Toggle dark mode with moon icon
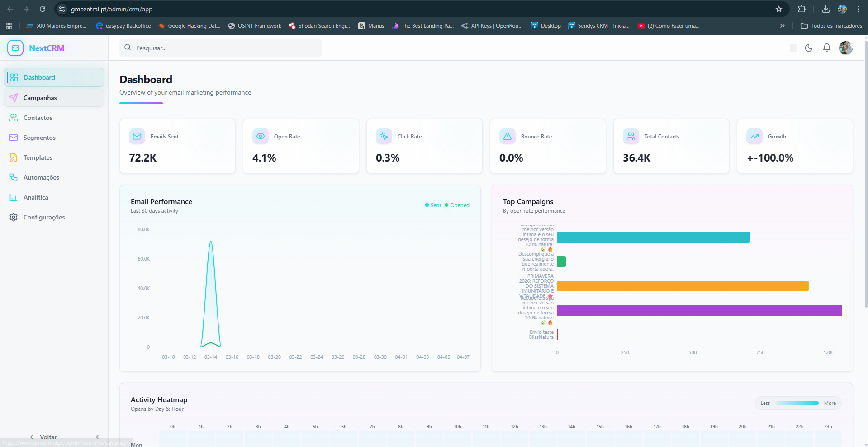This screenshot has width=868, height=447. [809, 48]
